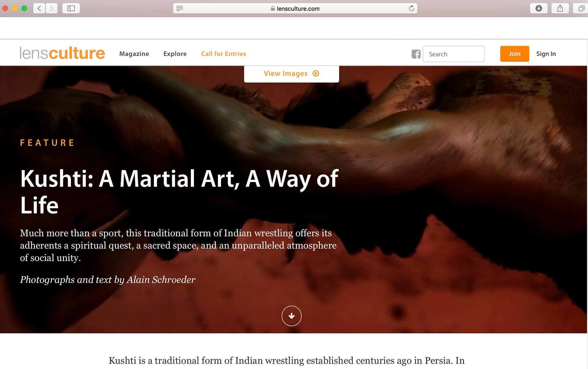Click the orange Join button
The height and width of the screenshot is (369, 588).
click(x=514, y=54)
